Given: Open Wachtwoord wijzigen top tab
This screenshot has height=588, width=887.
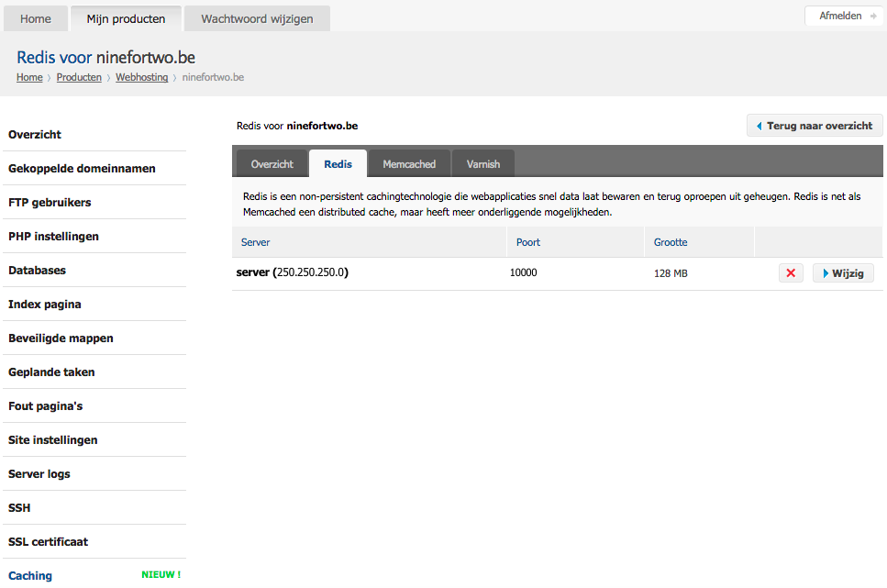Looking at the screenshot, I should [x=258, y=18].
